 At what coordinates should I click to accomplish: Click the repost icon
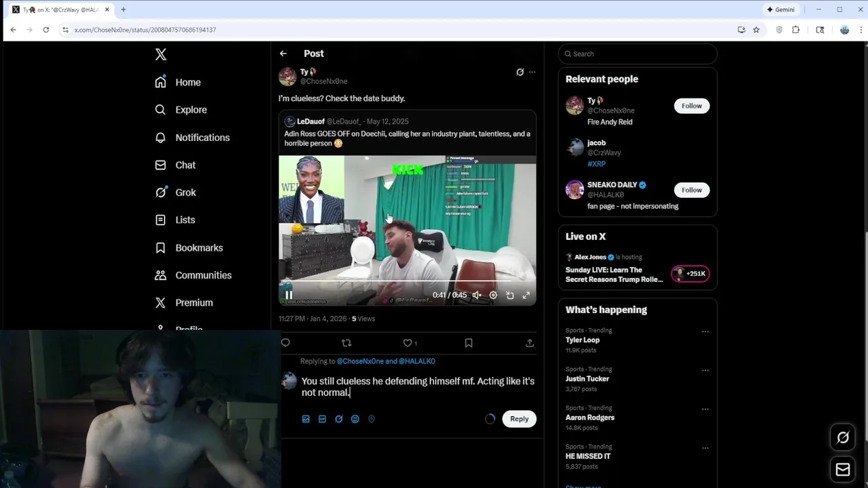tap(347, 343)
